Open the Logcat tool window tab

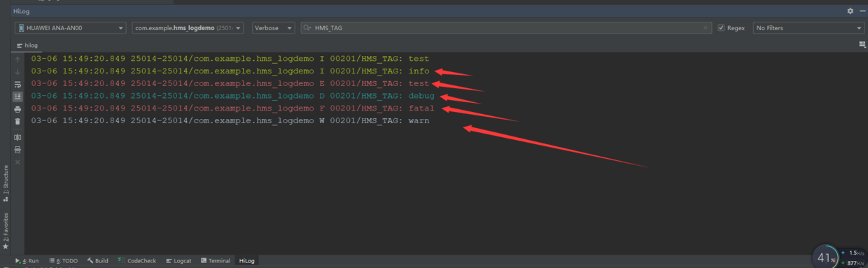178,261
